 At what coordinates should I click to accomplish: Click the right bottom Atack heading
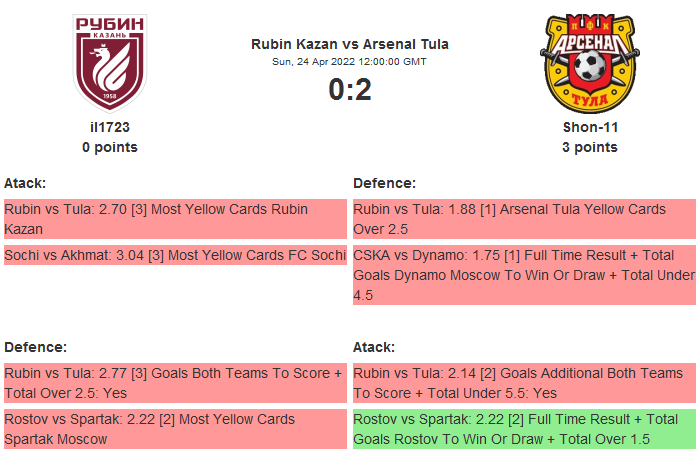[374, 346]
